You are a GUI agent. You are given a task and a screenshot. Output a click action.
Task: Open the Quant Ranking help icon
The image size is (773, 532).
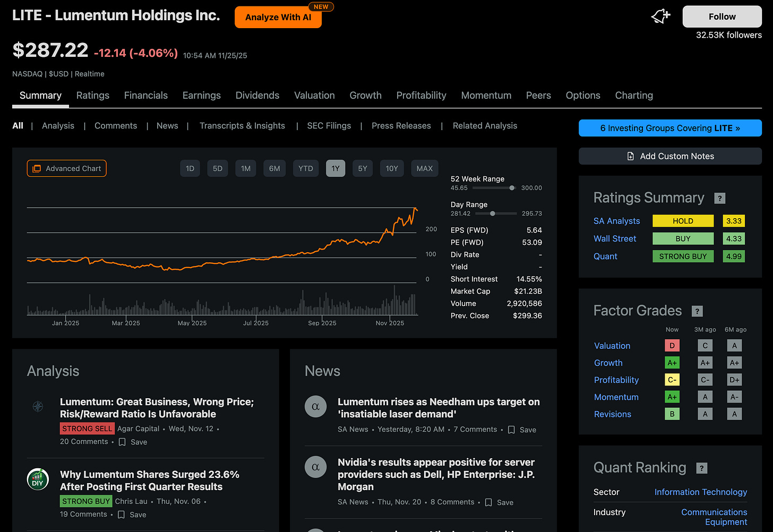(x=702, y=468)
